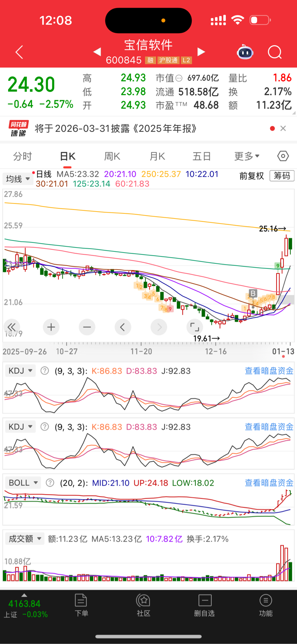Open the search magnifier icon
This screenshot has width=297, height=644.
click(275, 52)
